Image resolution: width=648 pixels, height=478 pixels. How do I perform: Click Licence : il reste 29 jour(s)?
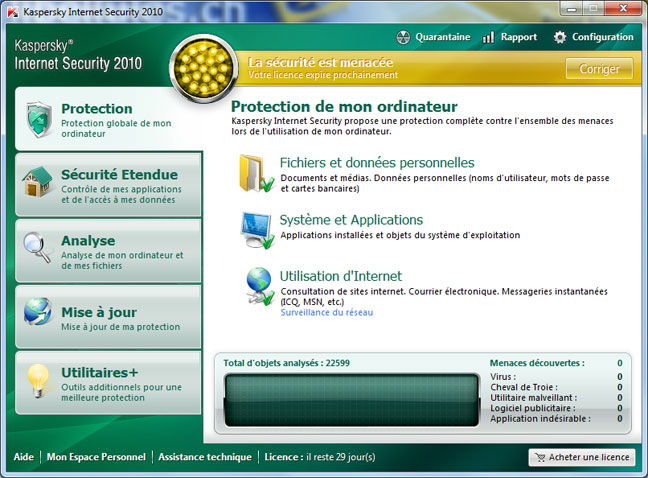(320, 457)
